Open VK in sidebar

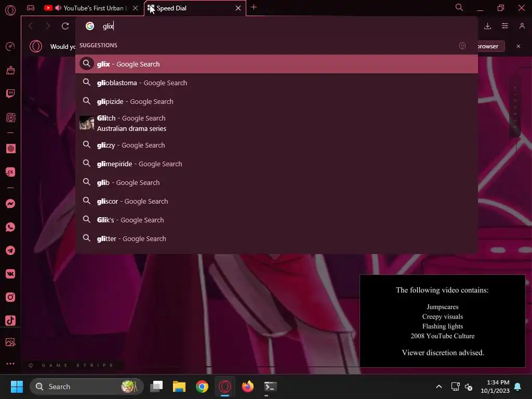point(10,274)
